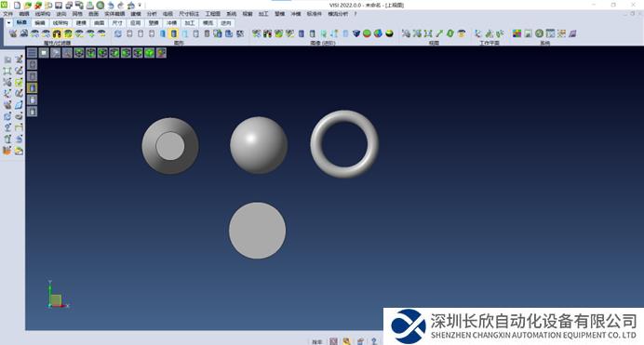Toggle the highlighted yellow shading mode in viewport side strip
This screenshot has height=345, width=644.
(32, 87)
